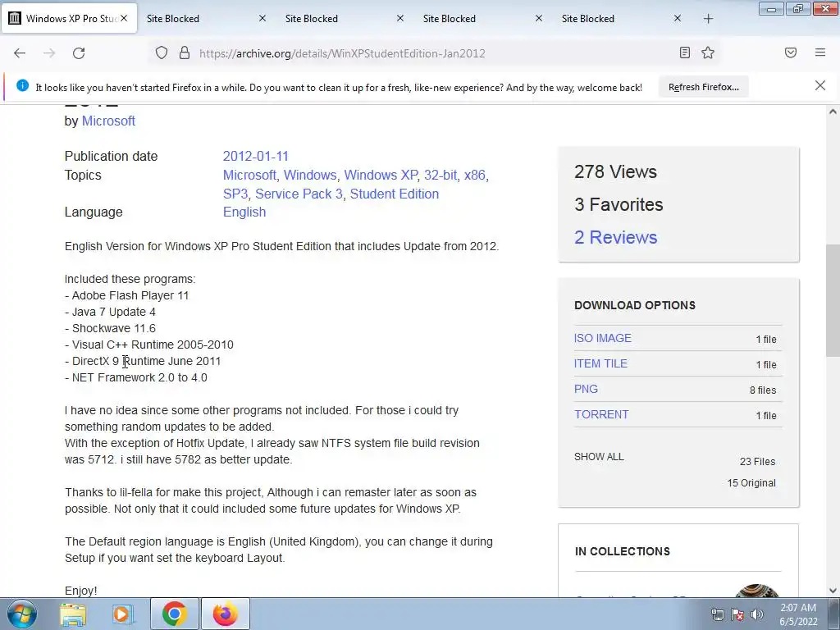Screen dimensions: 840x630
Task: Click the 3 Favorites text
Action: [x=619, y=204]
